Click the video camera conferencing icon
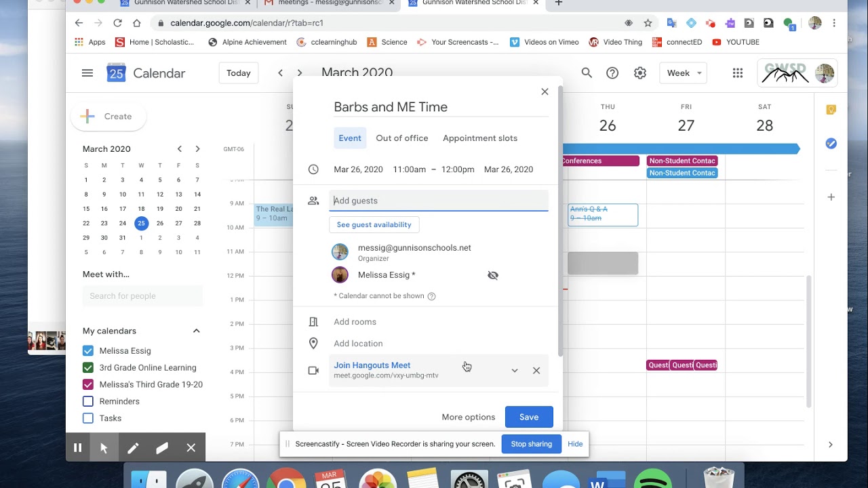 [313, 371]
